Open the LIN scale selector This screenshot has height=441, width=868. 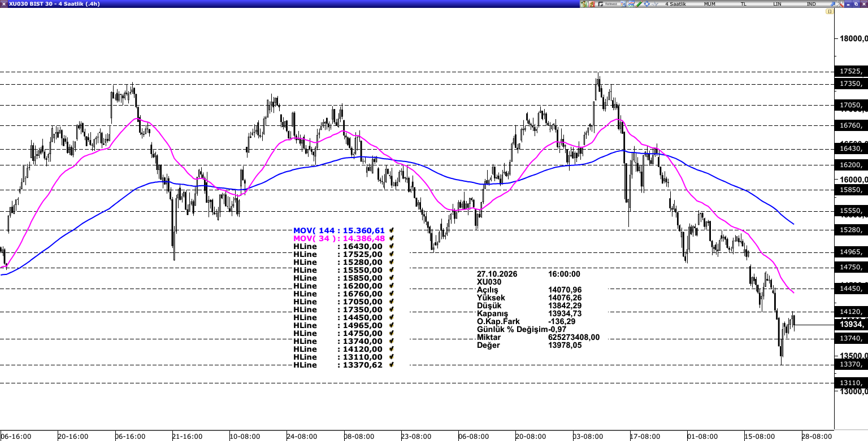coord(778,4)
